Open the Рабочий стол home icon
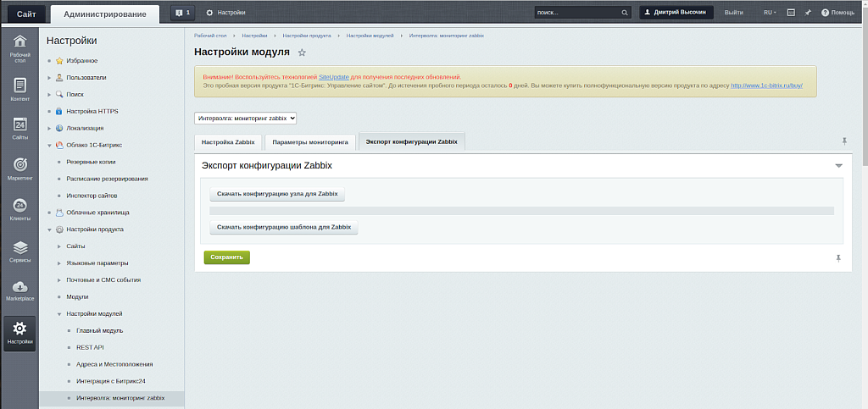 point(19,47)
